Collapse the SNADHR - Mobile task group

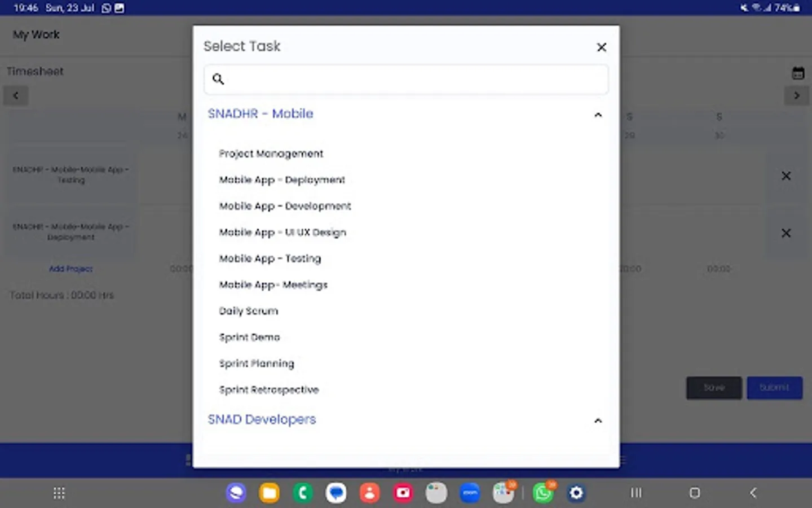(598, 115)
